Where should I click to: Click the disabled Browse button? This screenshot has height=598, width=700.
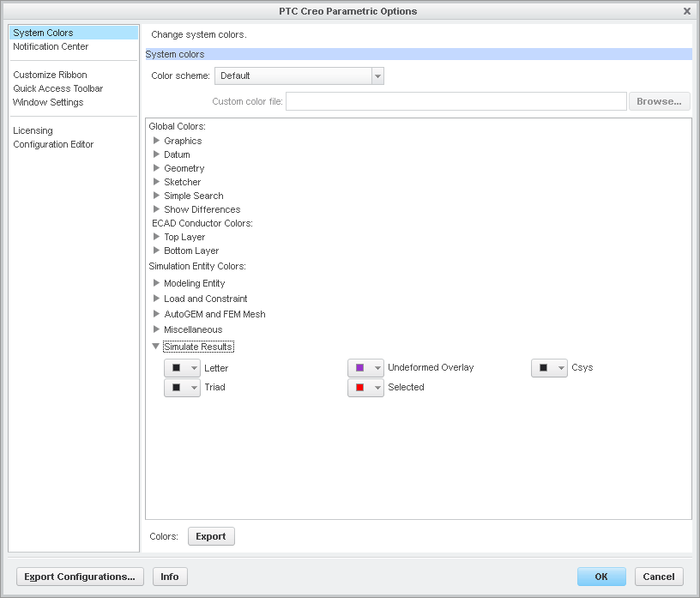660,101
